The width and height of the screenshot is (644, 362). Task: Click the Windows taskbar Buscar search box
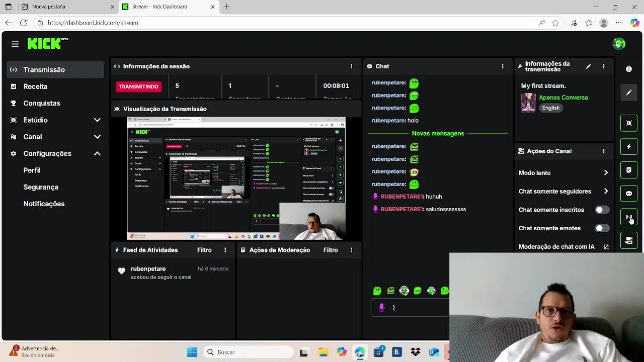249,352
